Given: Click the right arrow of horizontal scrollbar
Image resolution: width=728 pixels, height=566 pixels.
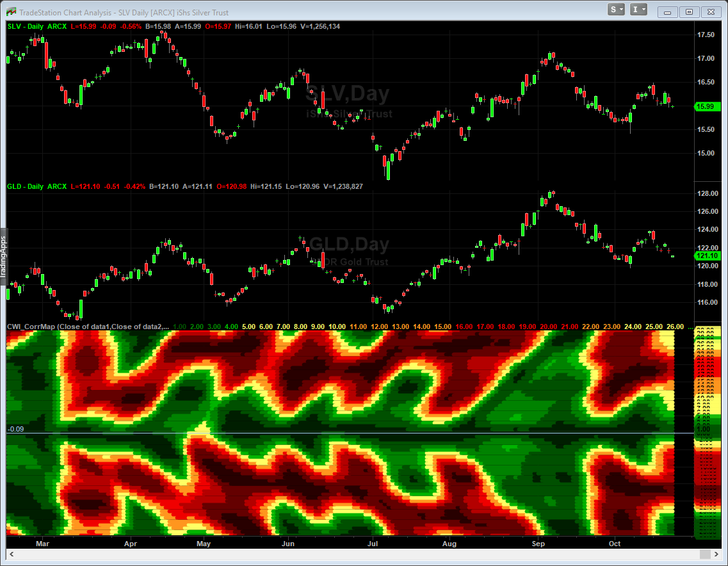Looking at the screenshot, I should point(716,553).
